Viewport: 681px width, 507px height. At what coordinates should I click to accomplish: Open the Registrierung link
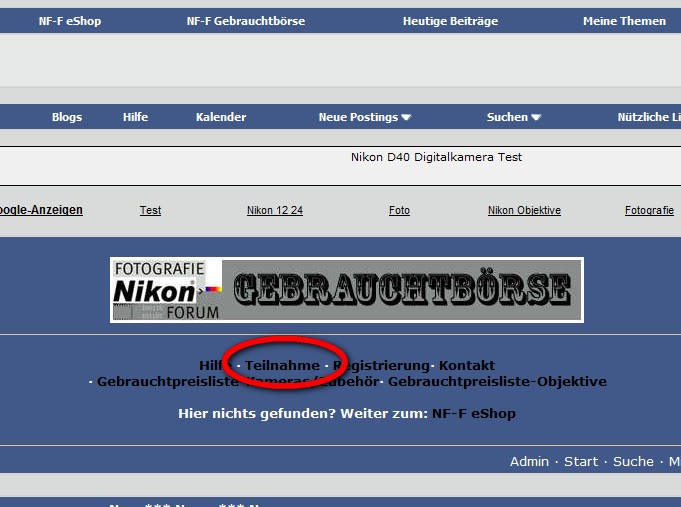(x=381, y=365)
